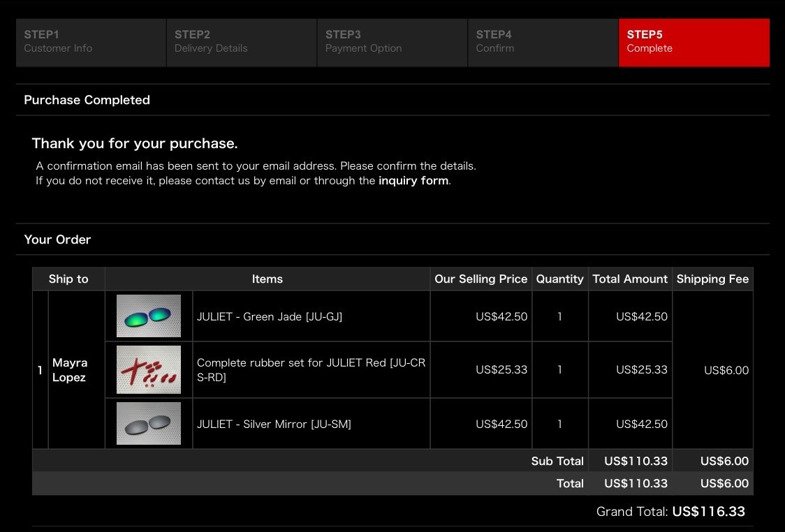Screen dimensions: 785x532
Task: Click the Your Order section heading
Action: pos(57,239)
